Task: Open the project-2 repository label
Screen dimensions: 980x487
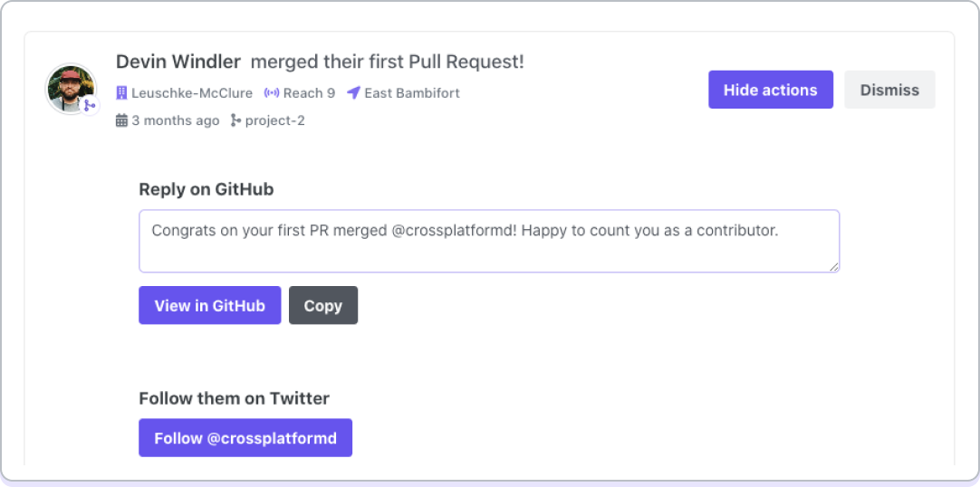Action: [275, 120]
